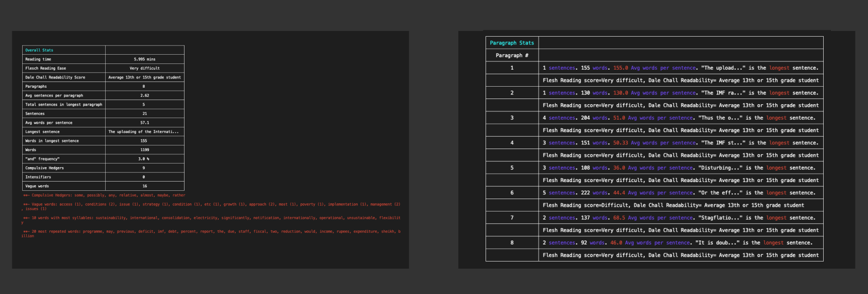Click the Vague words count "16"
Screen dimensions: 868x294
tap(144, 186)
